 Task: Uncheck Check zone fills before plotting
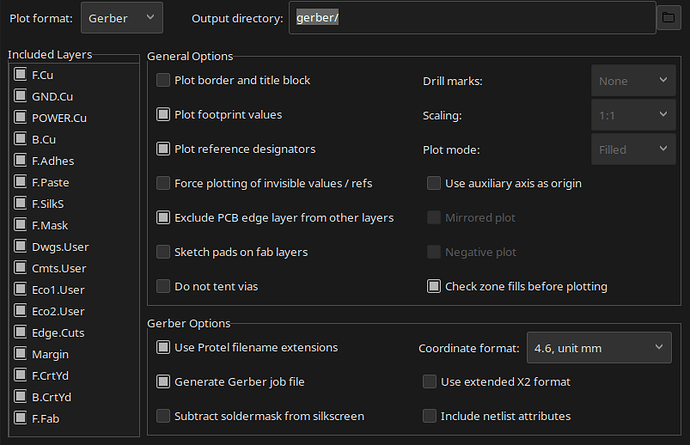(x=433, y=286)
